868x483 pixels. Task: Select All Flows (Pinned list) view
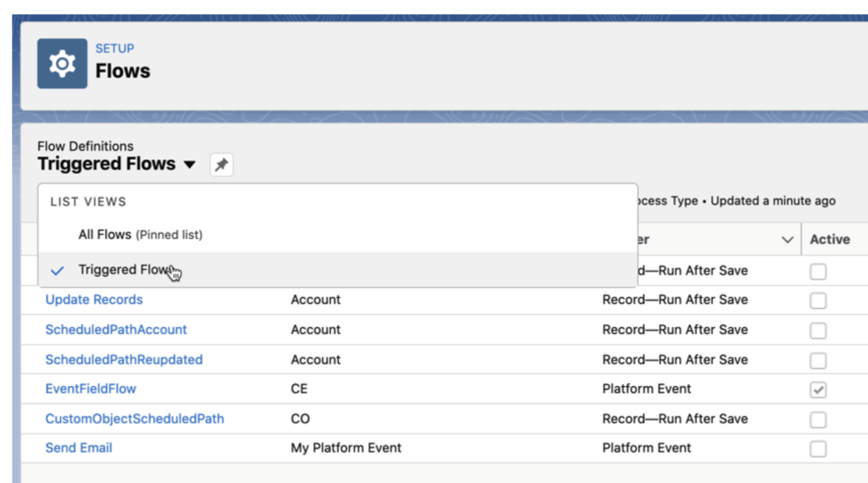(140, 235)
